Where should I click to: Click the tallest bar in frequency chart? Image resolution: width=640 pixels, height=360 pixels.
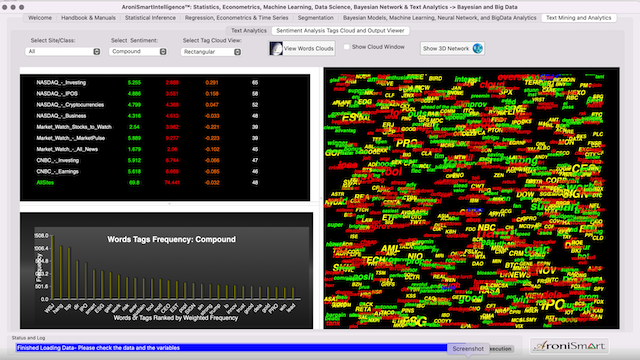[x=53, y=267]
